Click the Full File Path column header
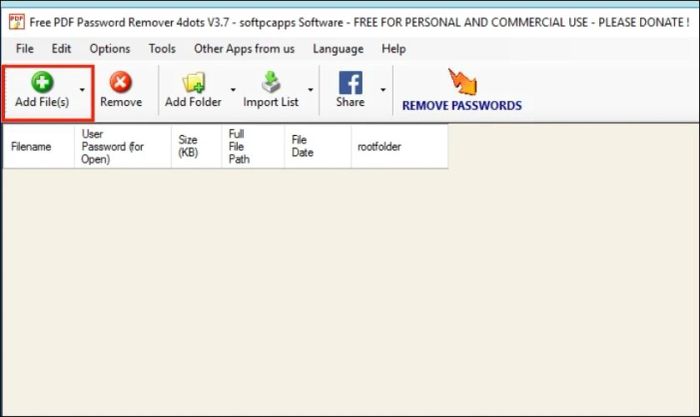700x417 pixels. [253, 146]
